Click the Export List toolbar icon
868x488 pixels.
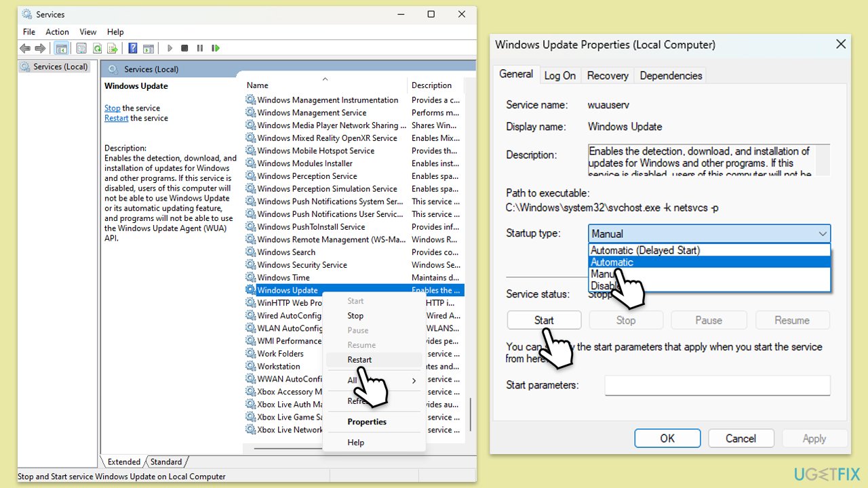[112, 48]
